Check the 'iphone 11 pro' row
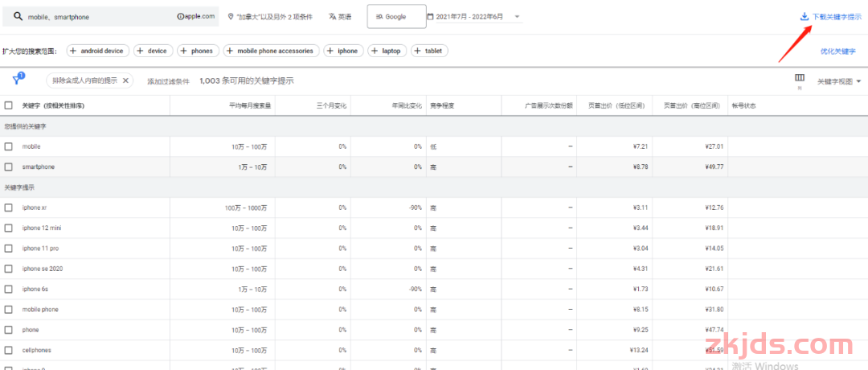Screen dimensions: 868x370 pos(8,249)
